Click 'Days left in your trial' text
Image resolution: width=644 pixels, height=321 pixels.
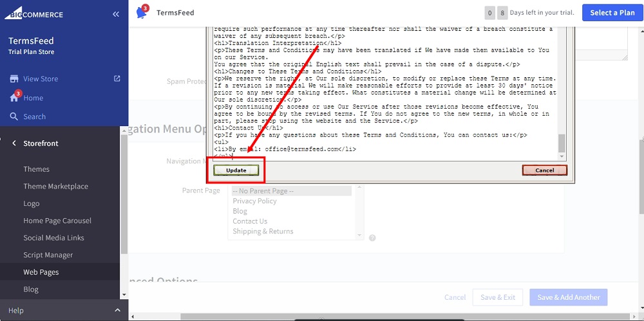pos(542,13)
